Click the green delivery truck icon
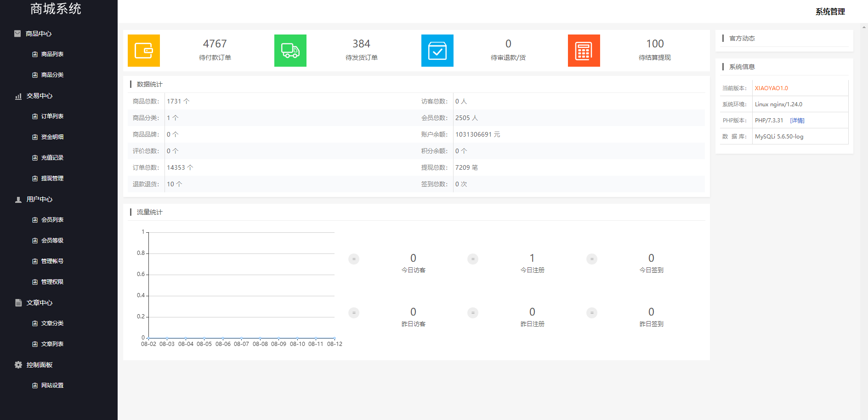 pos(290,51)
